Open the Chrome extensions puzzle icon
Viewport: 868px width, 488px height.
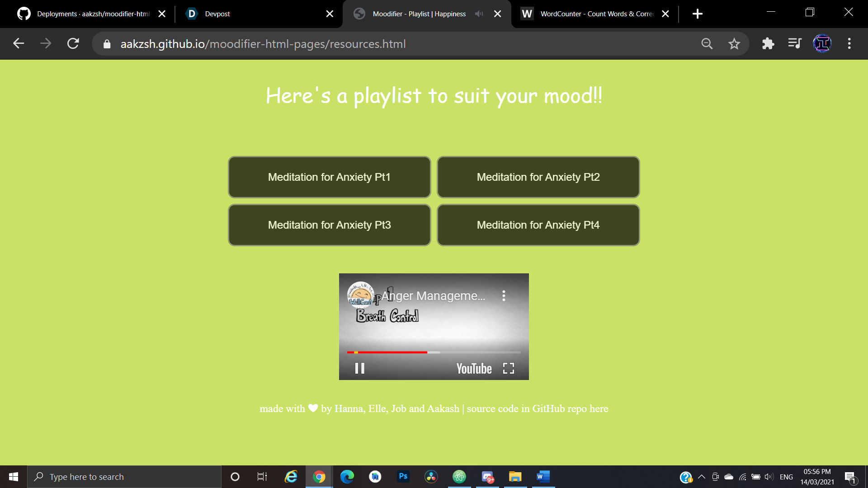(x=768, y=44)
